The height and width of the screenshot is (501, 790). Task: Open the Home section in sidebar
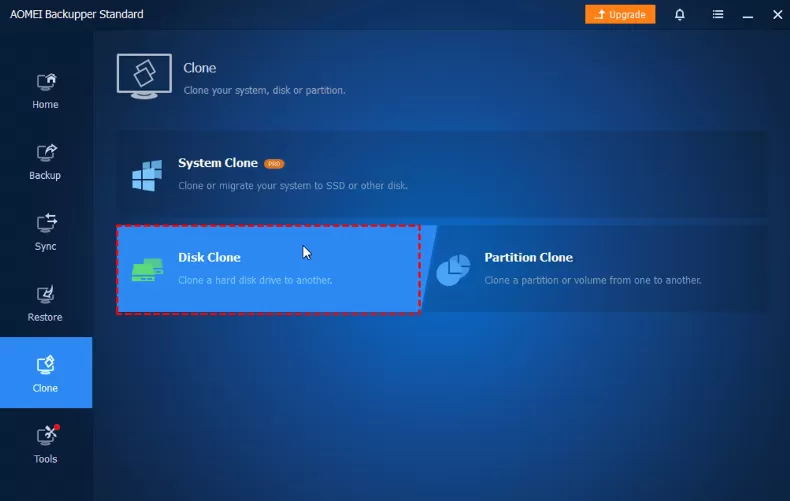pos(45,91)
